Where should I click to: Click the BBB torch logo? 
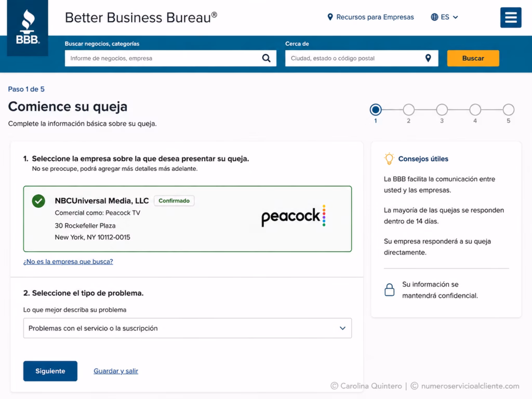pos(28,28)
